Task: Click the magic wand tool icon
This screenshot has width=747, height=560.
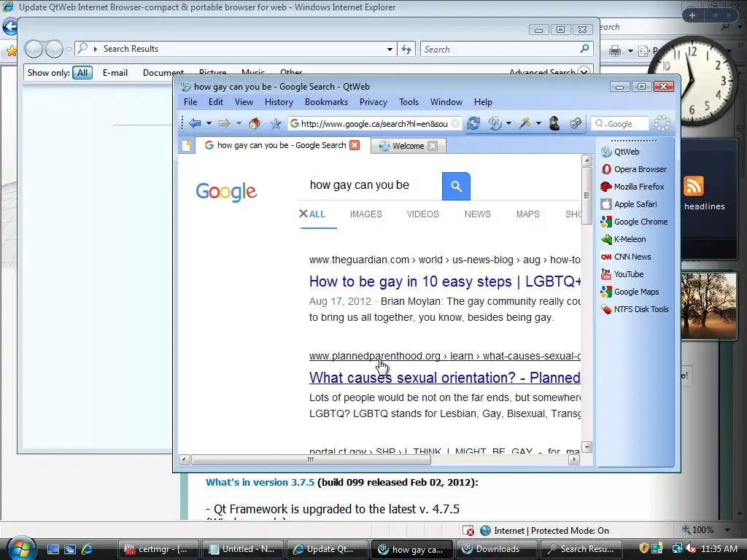Action: pyautogui.click(x=525, y=124)
